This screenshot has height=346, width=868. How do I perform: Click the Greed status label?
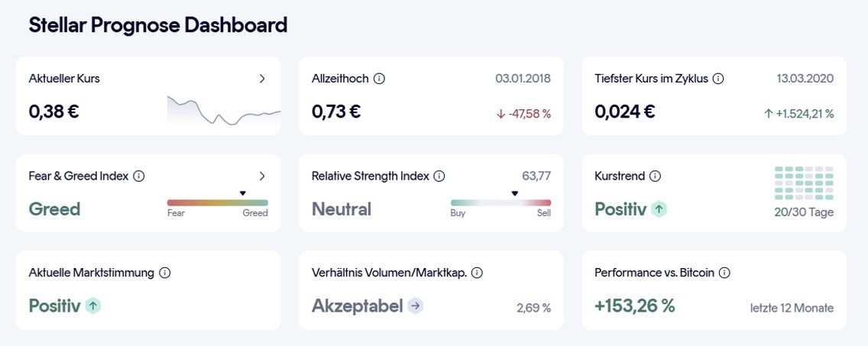point(54,209)
